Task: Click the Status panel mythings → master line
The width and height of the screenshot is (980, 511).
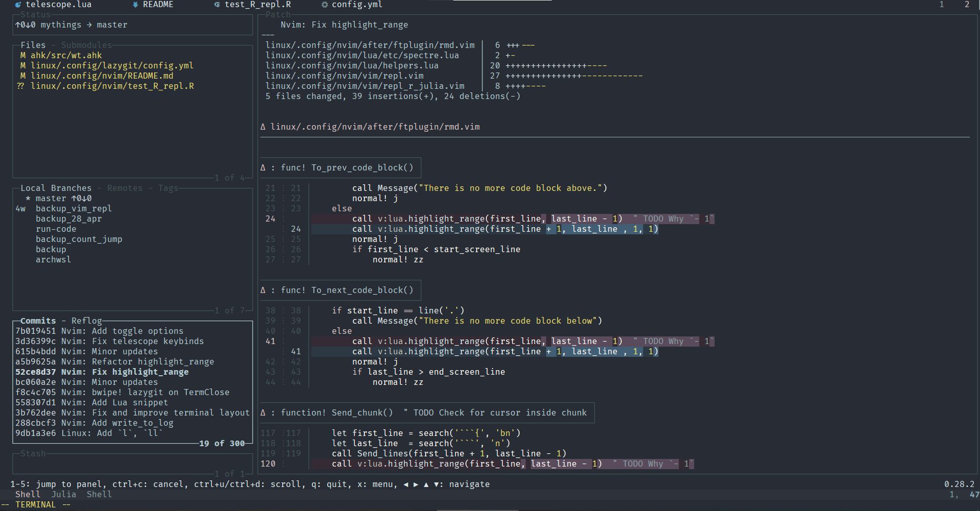Action: (x=71, y=25)
